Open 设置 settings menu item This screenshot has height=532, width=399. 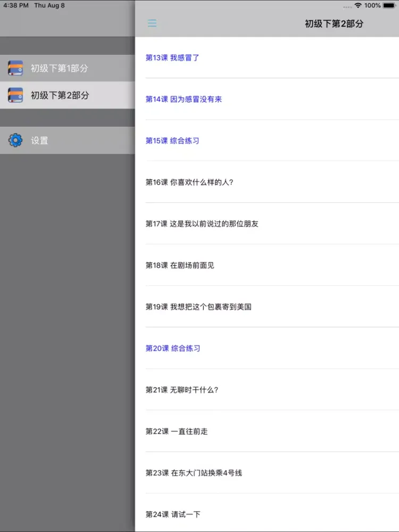[68, 140]
